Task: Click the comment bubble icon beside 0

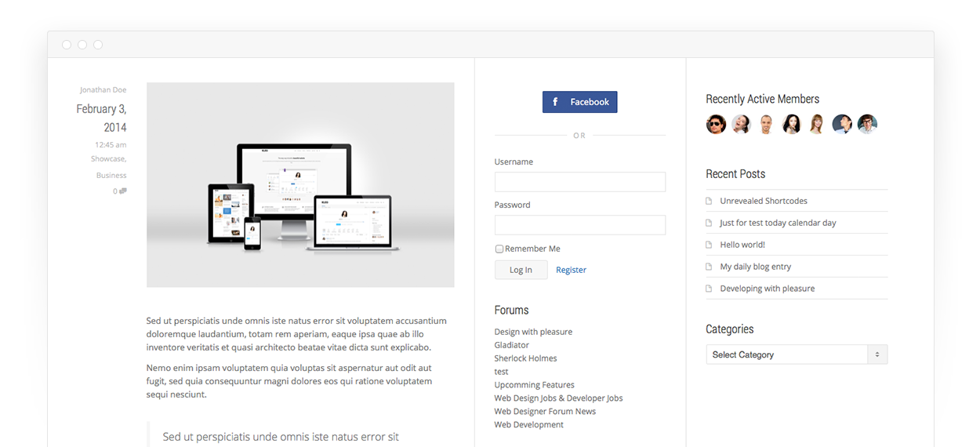Action: pyautogui.click(x=123, y=191)
